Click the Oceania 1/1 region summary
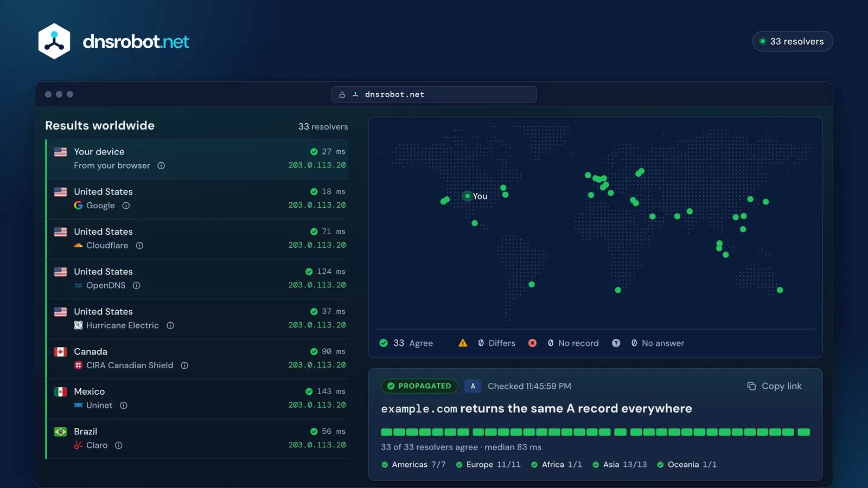Screen dimensions: 868x488 [x=687, y=465]
